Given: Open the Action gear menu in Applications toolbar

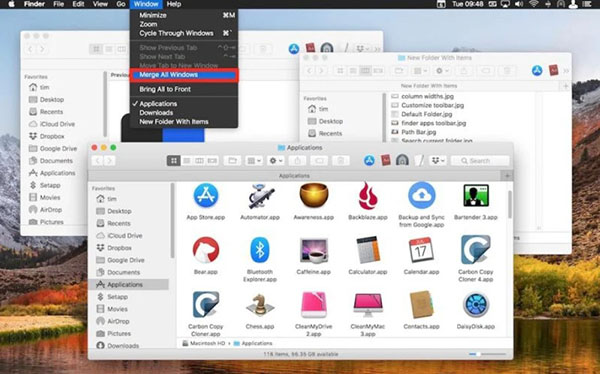Looking at the screenshot, I should [x=276, y=161].
